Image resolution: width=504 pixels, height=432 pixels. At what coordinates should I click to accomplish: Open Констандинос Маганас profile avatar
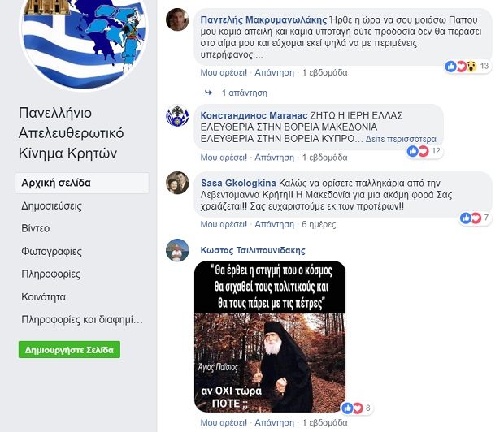pos(177,115)
